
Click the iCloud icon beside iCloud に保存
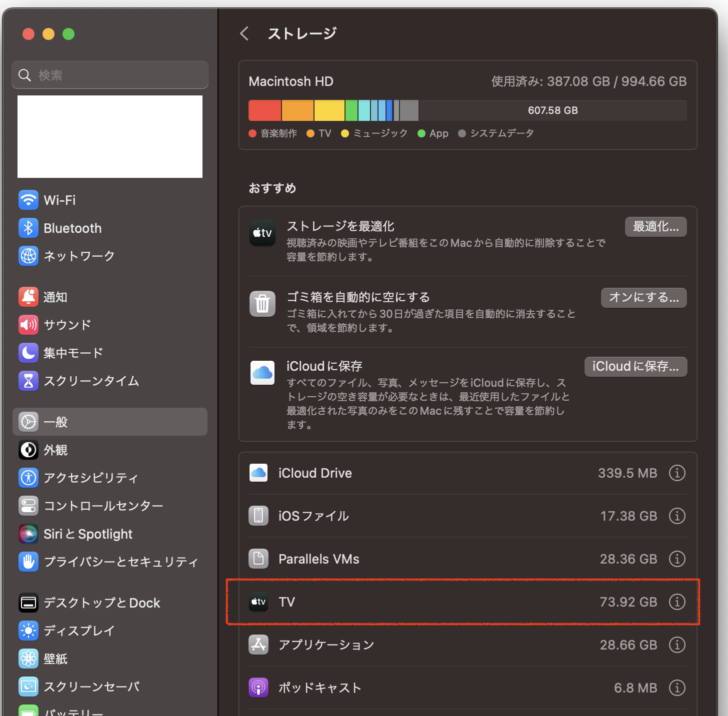coord(262,373)
